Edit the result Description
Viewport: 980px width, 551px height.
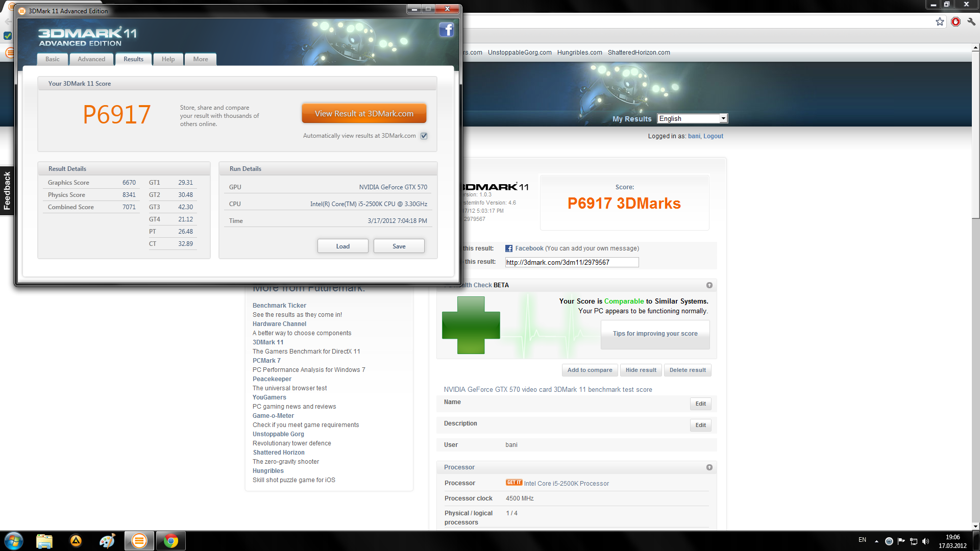(701, 425)
